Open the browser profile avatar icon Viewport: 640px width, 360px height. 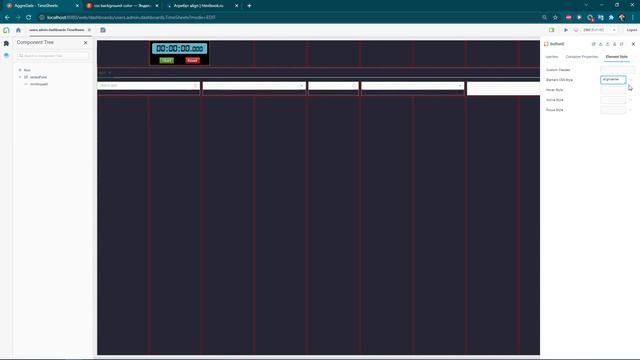coord(622,18)
